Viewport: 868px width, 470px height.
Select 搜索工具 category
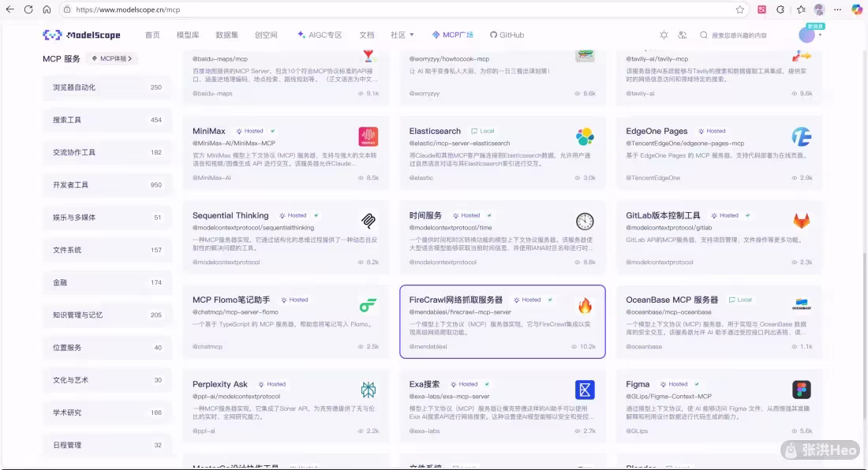click(107, 120)
